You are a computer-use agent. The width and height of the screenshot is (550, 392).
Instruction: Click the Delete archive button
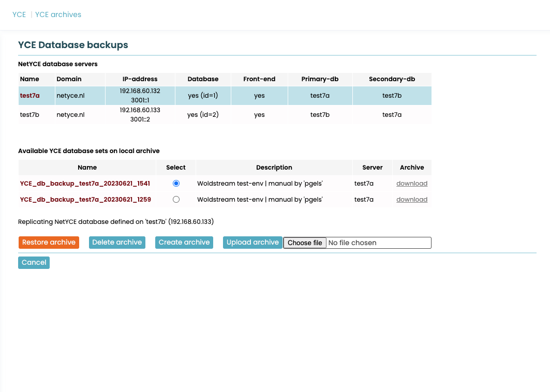[x=117, y=243]
